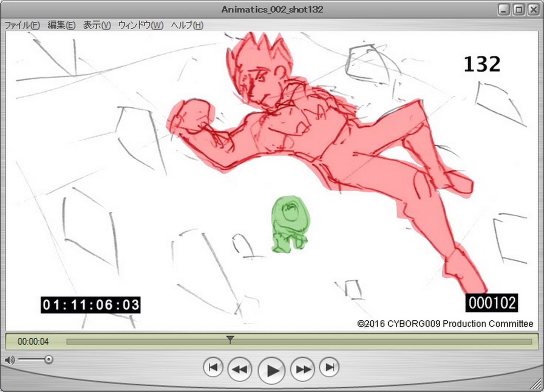Open the 表示(V) menu
This screenshot has height=392, width=544.
96,25
